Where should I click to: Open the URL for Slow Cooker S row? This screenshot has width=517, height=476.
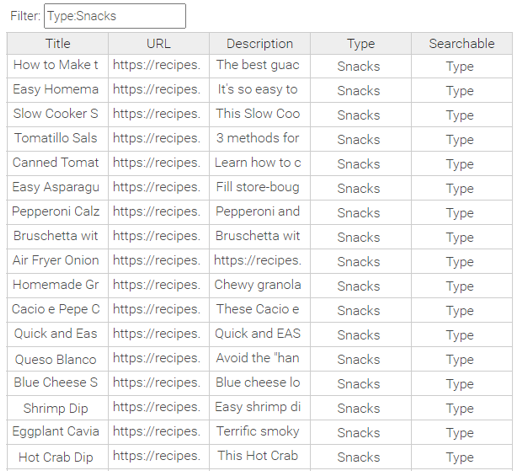click(159, 115)
